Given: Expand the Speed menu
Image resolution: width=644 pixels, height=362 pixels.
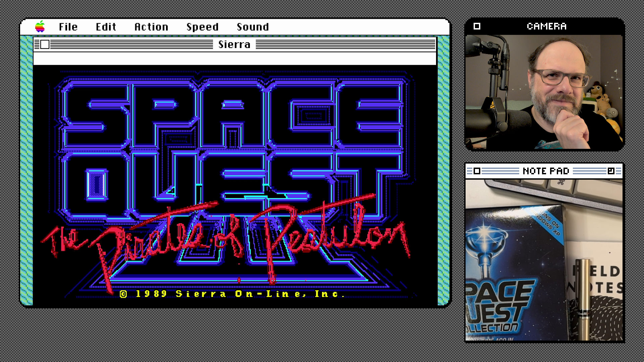Looking at the screenshot, I should pos(202,27).
